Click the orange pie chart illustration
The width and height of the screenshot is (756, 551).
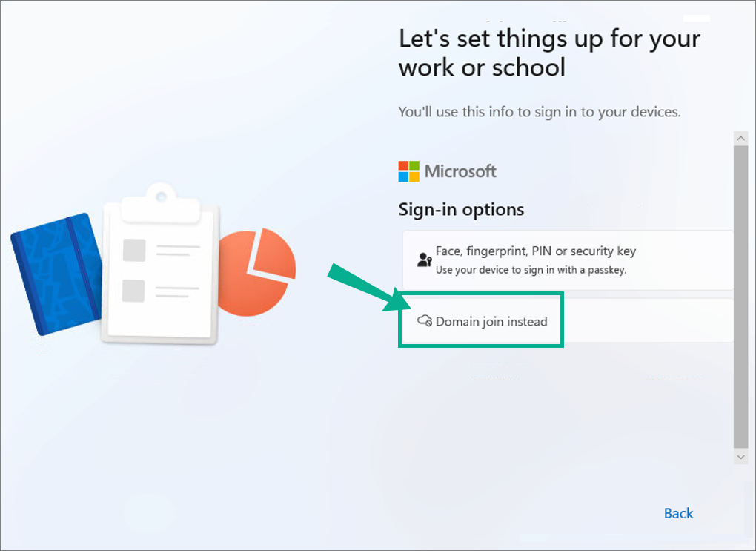click(256, 272)
